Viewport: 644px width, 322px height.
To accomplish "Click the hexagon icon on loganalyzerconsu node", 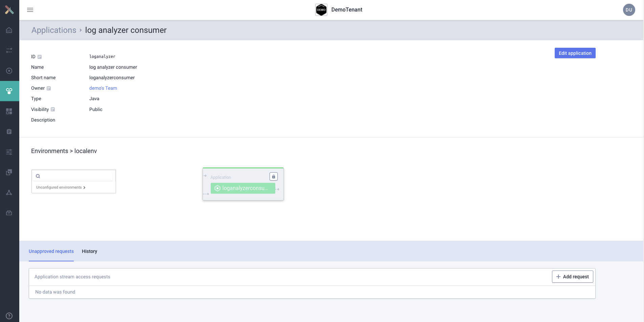I will point(217,188).
